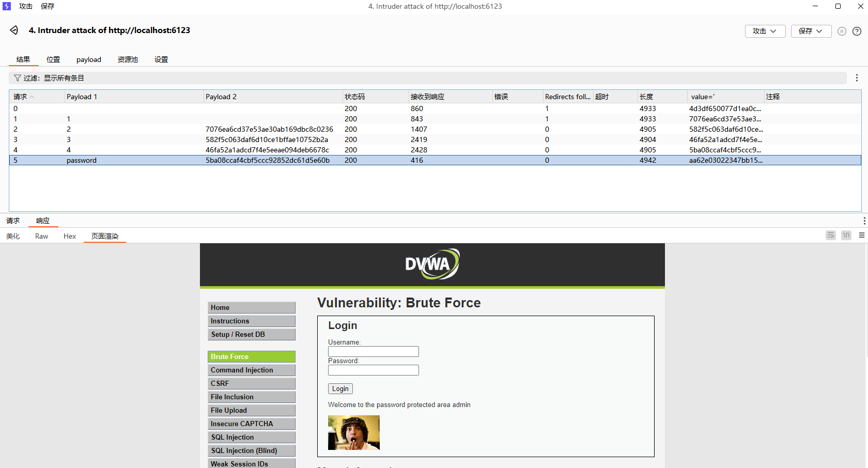Sort by the 注释 column header
Viewport: 868px width, 468px height.
coord(813,97)
